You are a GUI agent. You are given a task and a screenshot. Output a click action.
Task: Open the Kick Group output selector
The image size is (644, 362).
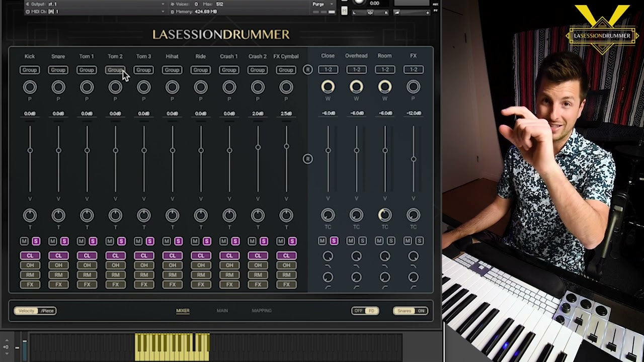click(30, 70)
